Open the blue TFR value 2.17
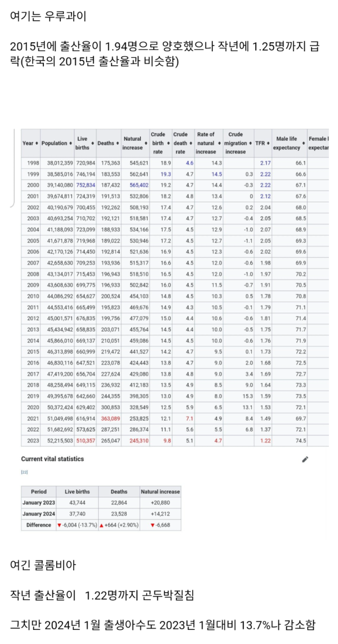The image size is (338, 644). tap(266, 163)
